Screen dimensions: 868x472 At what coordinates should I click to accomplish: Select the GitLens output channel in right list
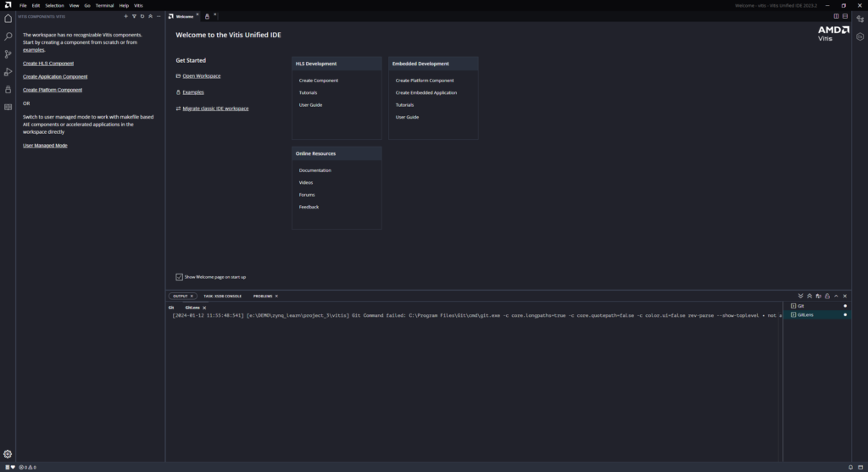click(817, 315)
